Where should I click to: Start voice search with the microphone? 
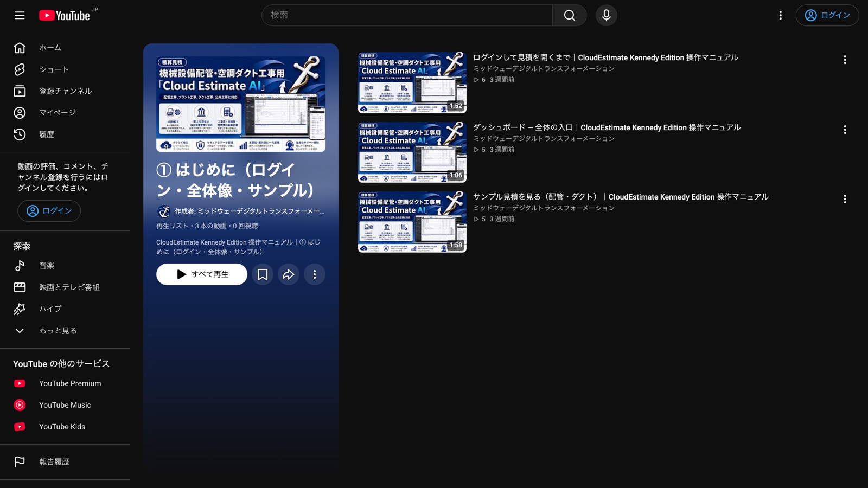coord(606,15)
